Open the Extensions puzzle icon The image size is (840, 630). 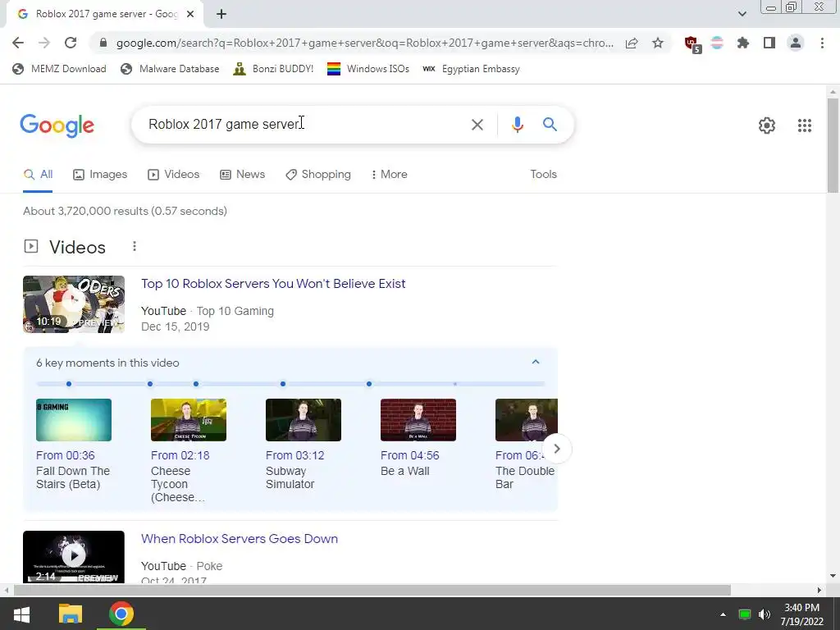tap(743, 43)
